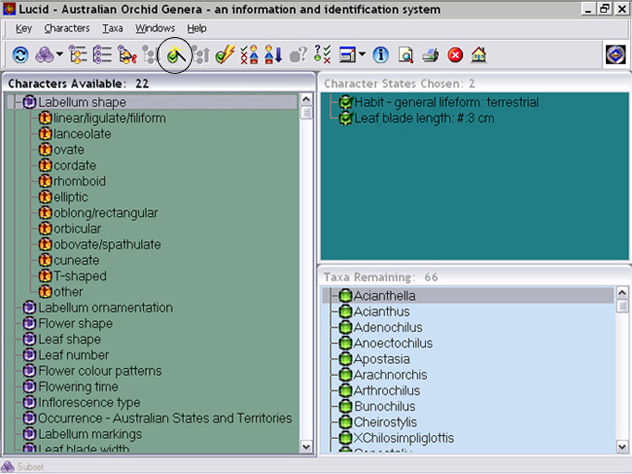Viewport: 632px width, 474px height.
Task: Open the Subsets dropdown arrow in toolbar
Action: 60,54
